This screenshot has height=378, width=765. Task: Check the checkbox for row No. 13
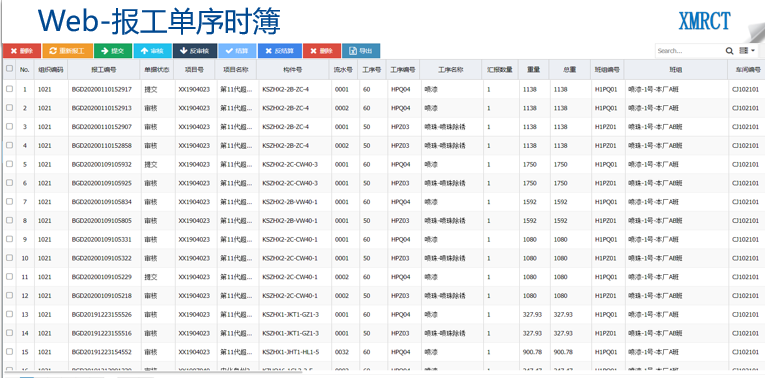pos(9,314)
